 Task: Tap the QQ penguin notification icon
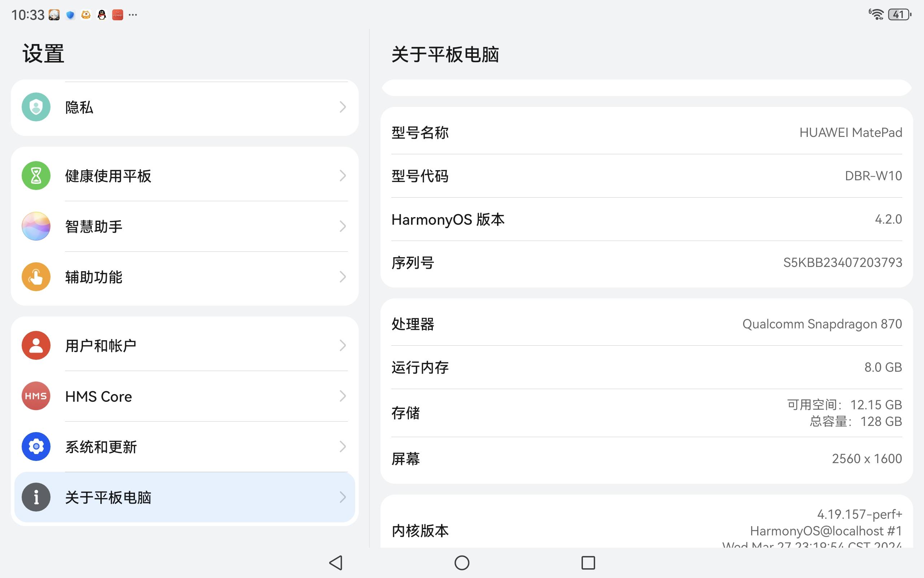tap(101, 15)
